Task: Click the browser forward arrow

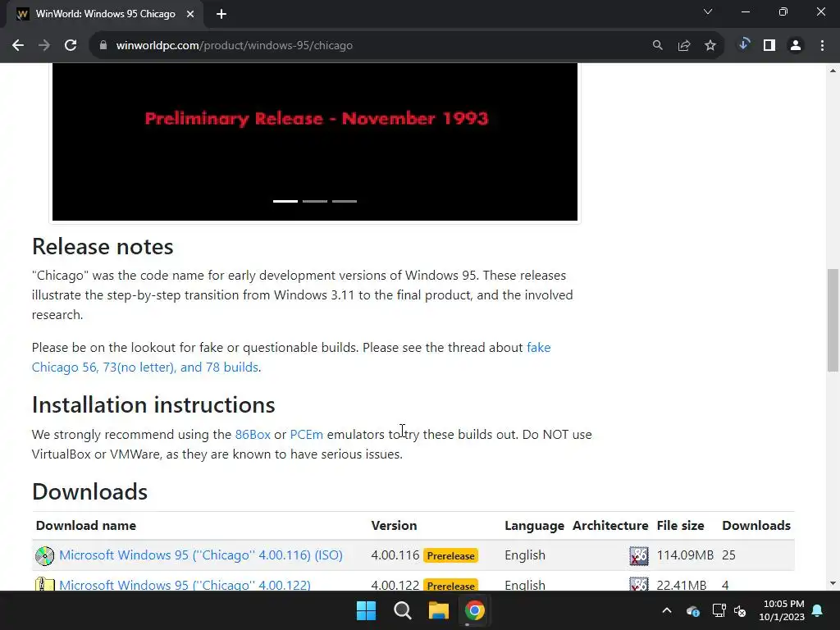Action: point(44,46)
